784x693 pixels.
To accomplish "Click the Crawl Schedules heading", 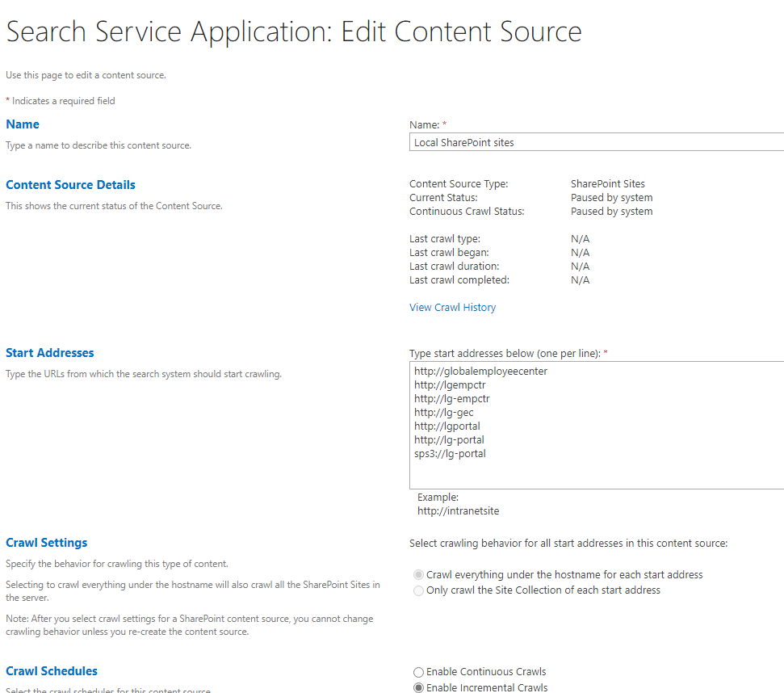I will pyautogui.click(x=52, y=671).
